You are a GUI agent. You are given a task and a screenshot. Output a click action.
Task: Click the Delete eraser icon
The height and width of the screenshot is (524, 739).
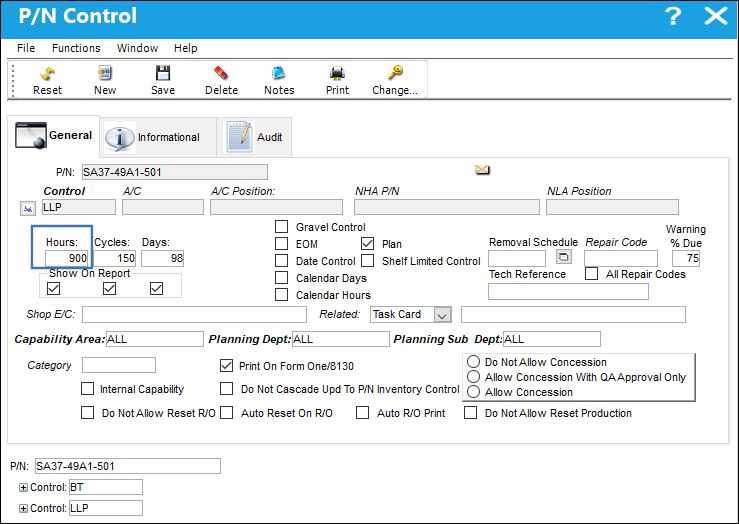(221, 73)
